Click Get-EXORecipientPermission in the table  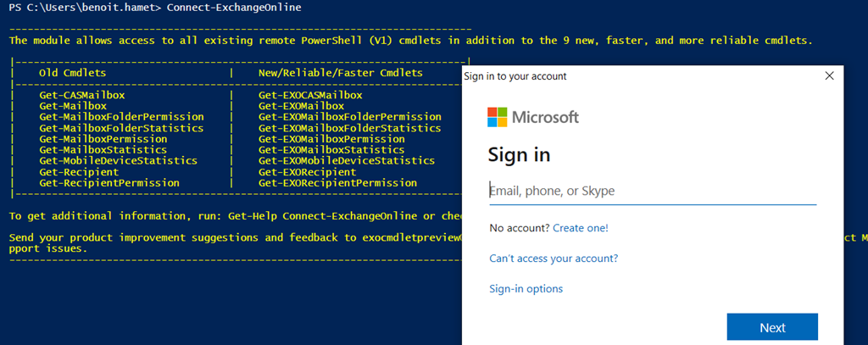point(337,182)
